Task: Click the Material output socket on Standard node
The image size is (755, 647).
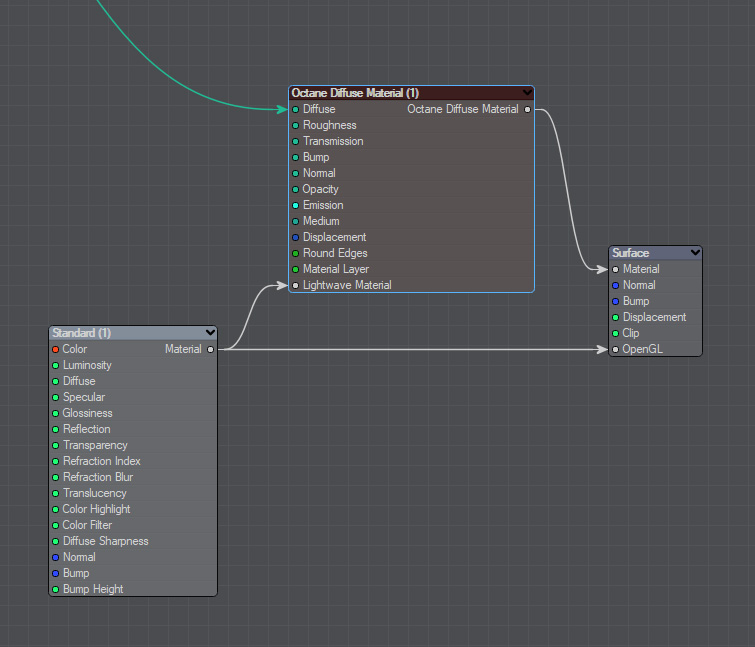Action: [x=210, y=349]
